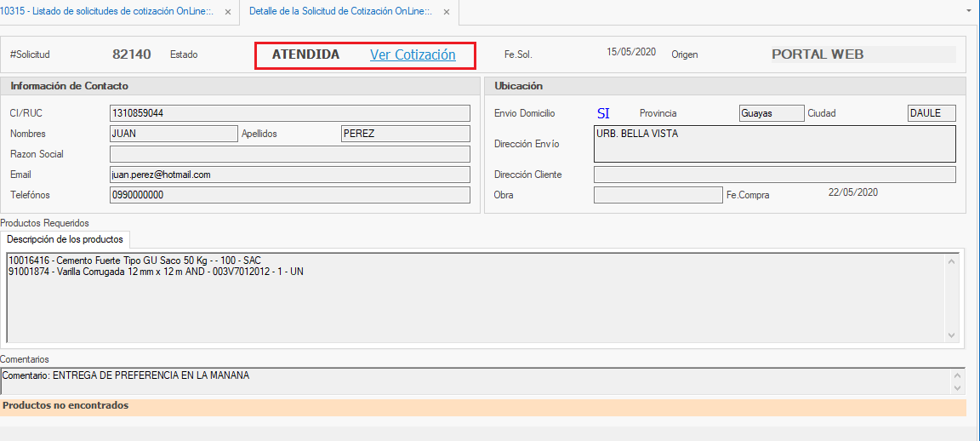Open the tab list dropdown arrow
This screenshot has height=441, width=980.
tap(969, 11)
